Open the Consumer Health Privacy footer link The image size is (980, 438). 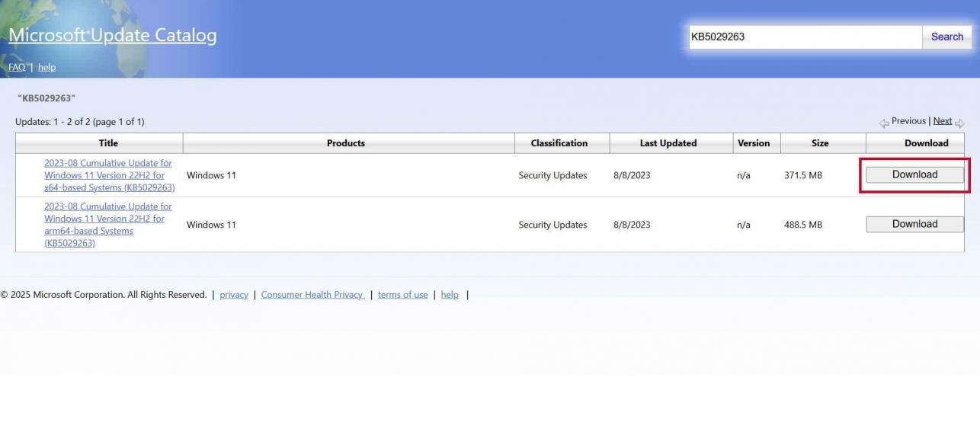[312, 295]
